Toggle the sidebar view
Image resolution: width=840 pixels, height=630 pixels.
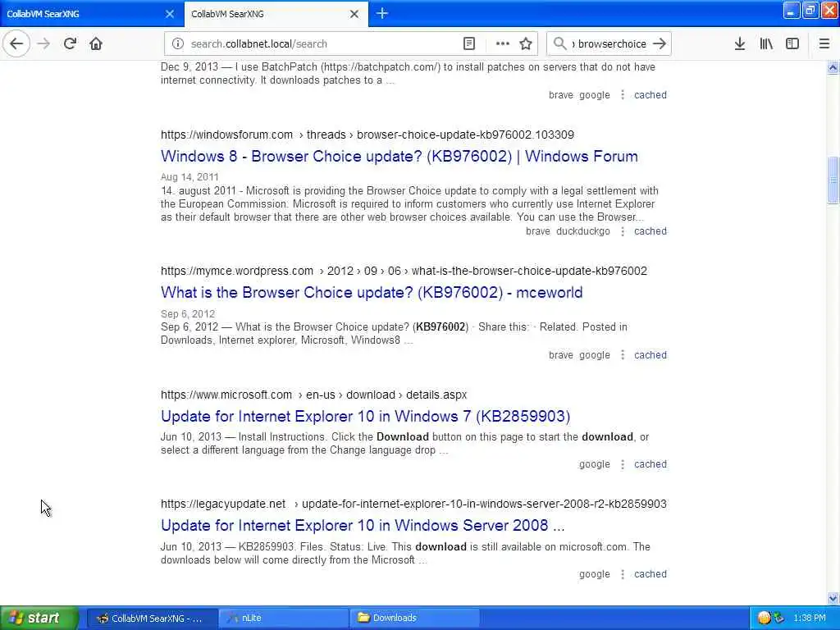click(792, 44)
